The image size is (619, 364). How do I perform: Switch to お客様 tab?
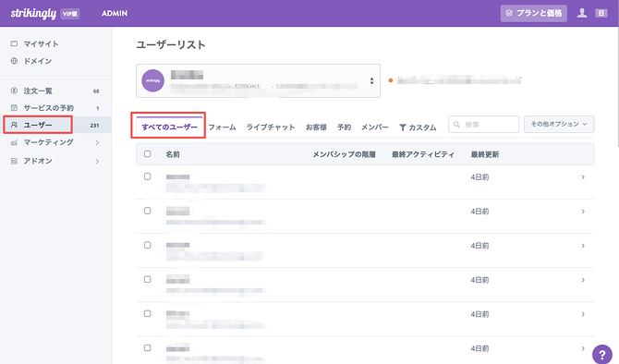[316, 127]
